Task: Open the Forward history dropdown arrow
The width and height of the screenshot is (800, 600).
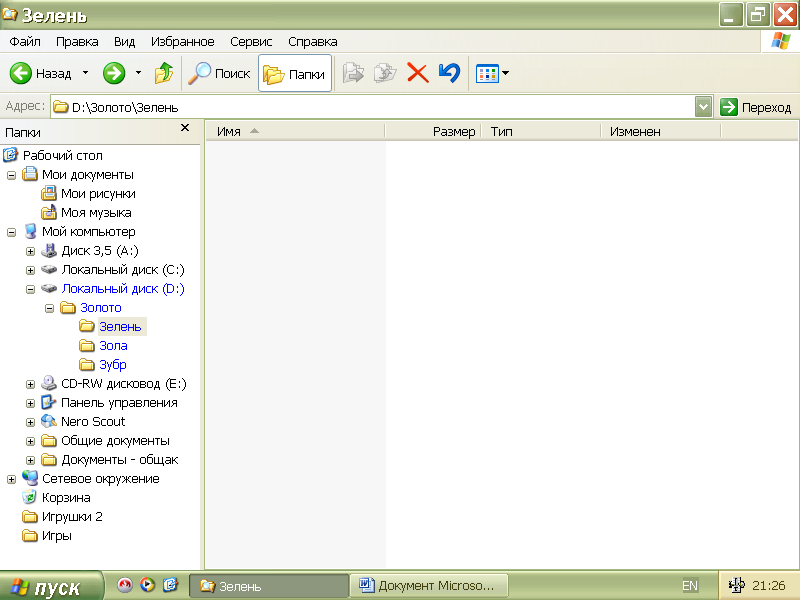Action: (x=138, y=73)
